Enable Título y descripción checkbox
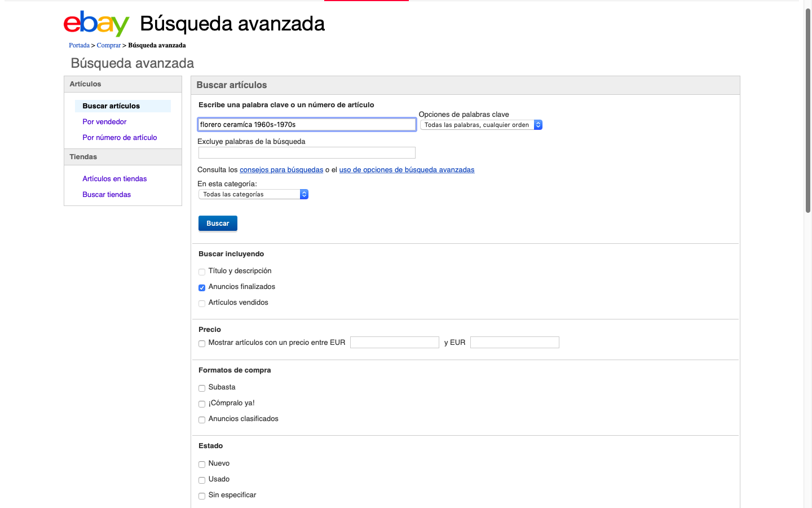The width and height of the screenshot is (812, 508). click(202, 271)
